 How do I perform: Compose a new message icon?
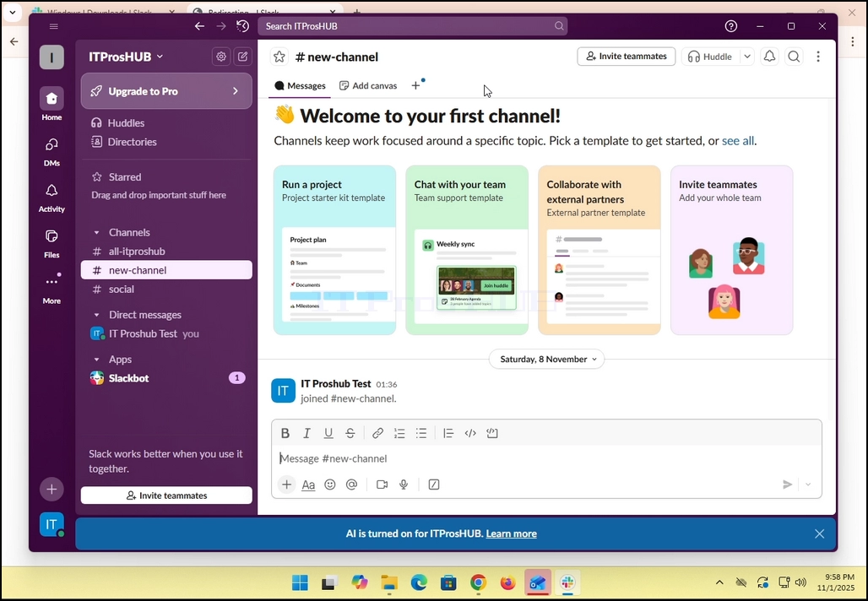[243, 57]
